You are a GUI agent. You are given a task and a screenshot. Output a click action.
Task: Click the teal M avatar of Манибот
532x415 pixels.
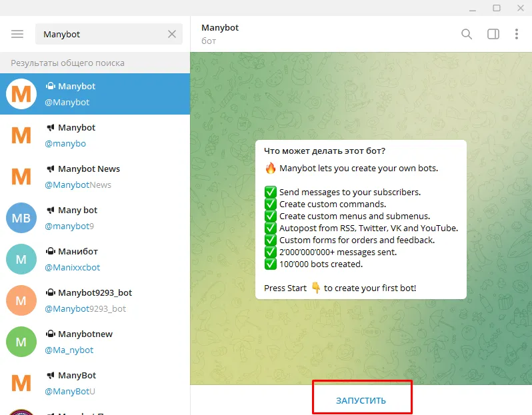tap(21, 259)
